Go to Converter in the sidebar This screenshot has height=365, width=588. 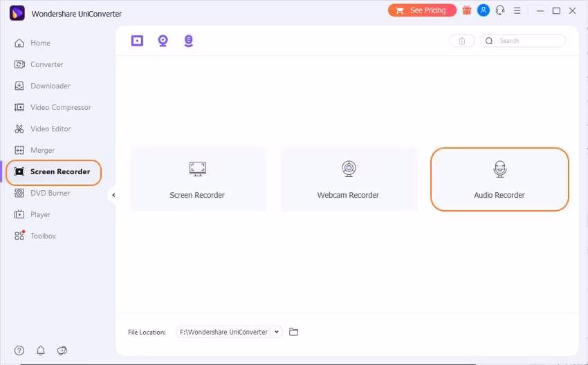pos(39,64)
